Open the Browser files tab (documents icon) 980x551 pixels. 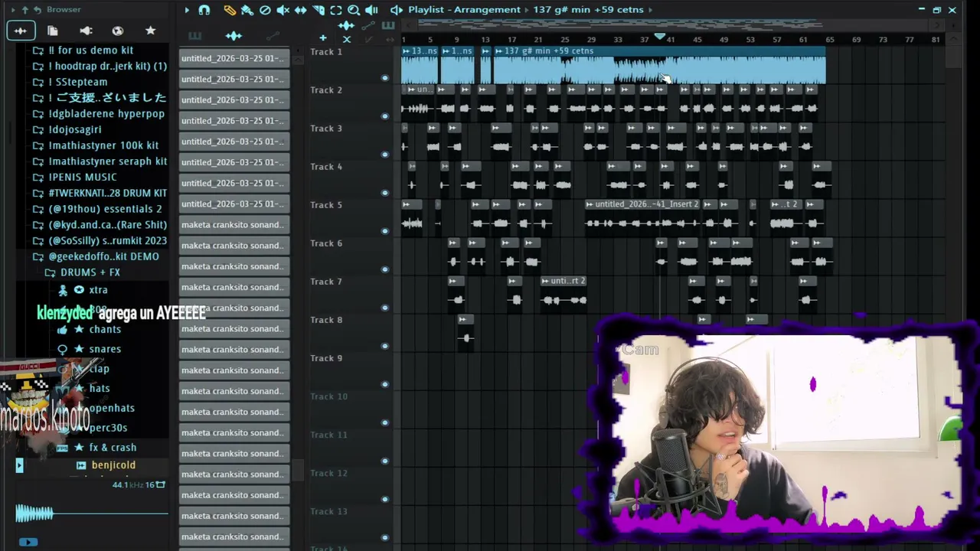point(53,31)
